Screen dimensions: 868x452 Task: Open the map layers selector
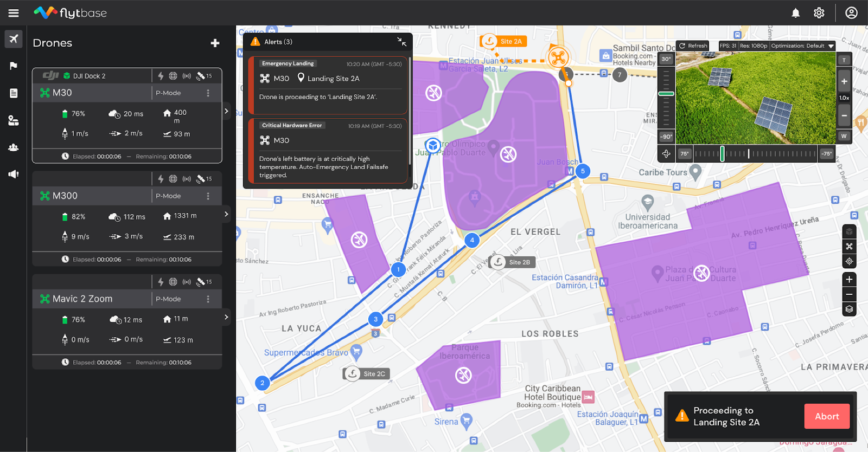(x=850, y=309)
